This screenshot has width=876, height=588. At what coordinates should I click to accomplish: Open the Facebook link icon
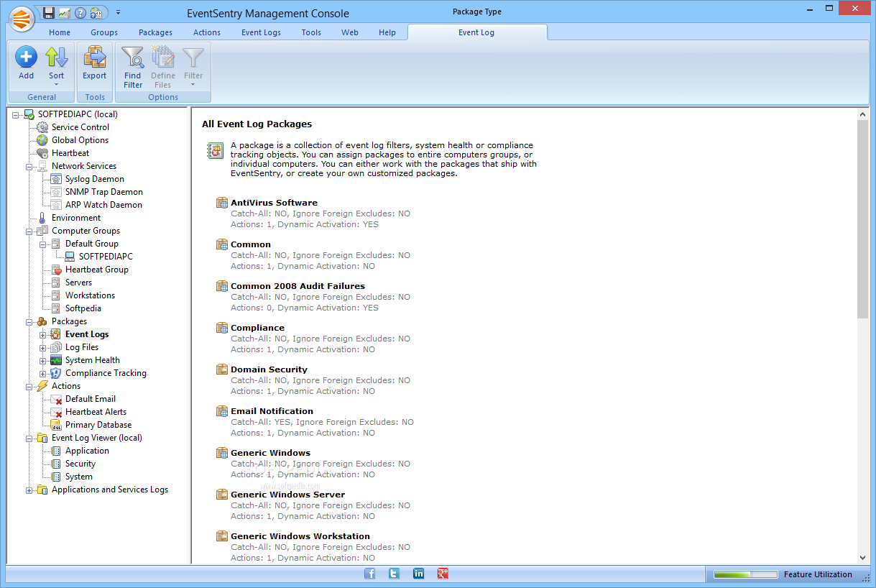coord(370,573)
